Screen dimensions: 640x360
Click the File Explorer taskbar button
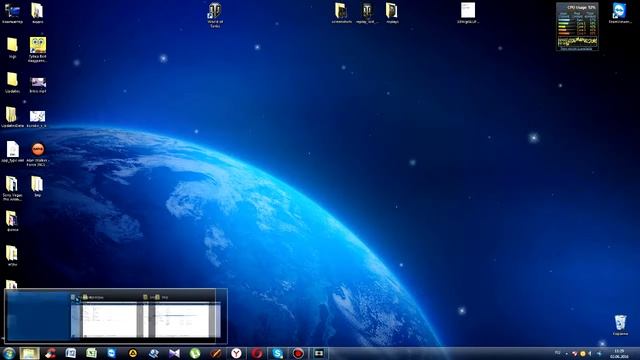tap(29, 353)
